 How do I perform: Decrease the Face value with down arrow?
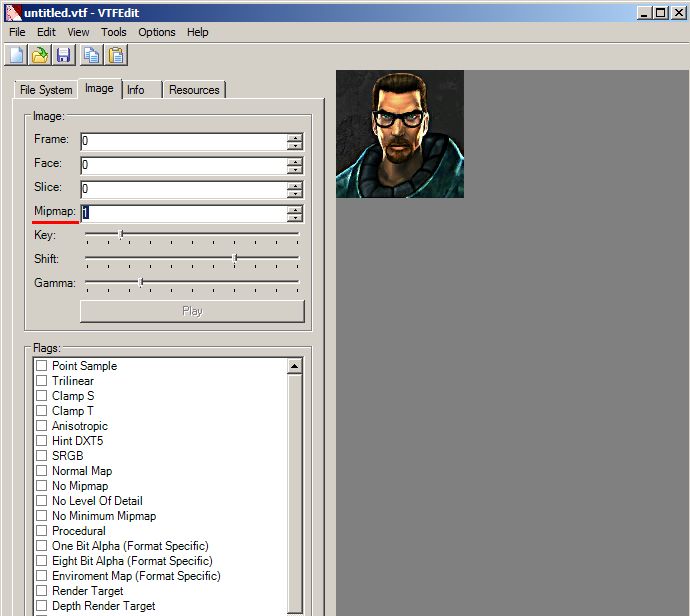coord(295,169)
